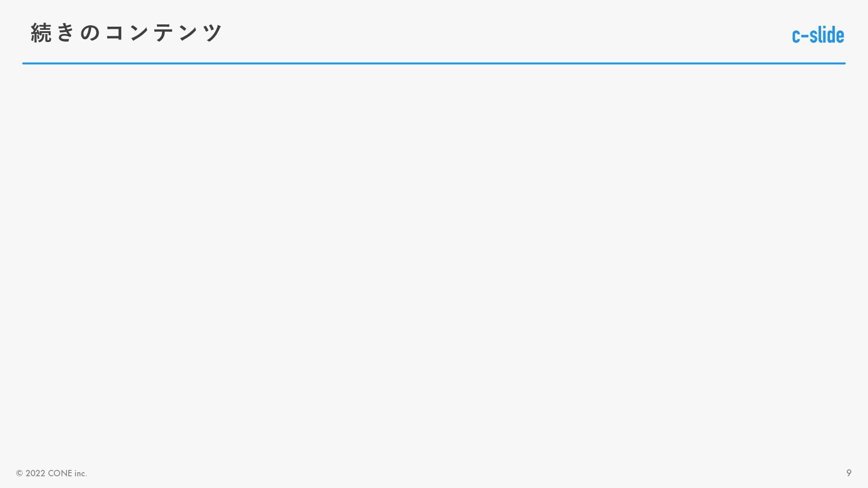Click the word slide in the logo

point(827,35)
